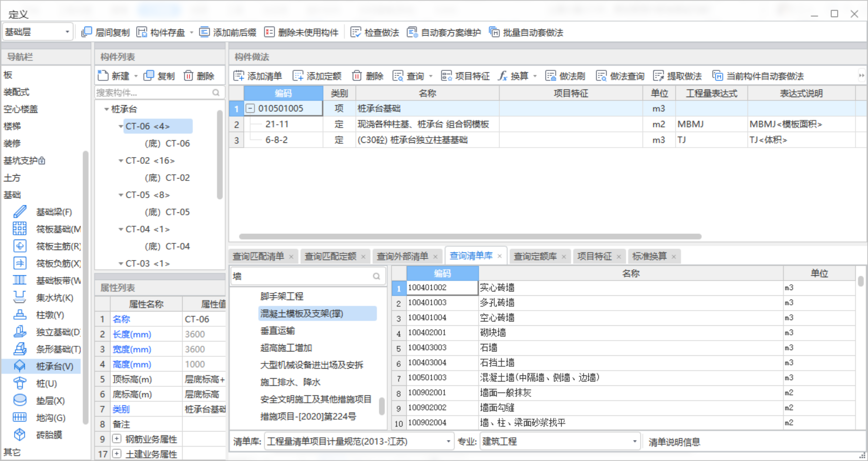The width and height of the screenshot is (868, 461).
Task: Select (底) CT-04 component
Action: 167,246
